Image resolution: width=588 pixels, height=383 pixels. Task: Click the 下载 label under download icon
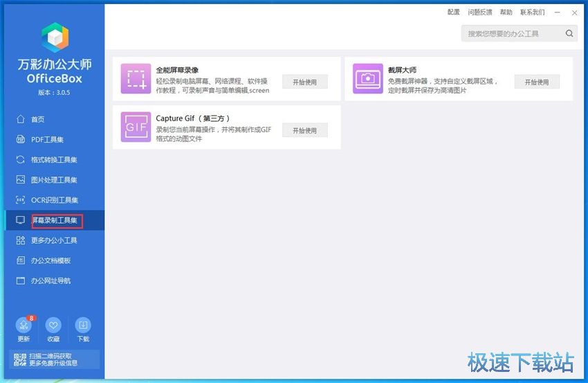pos(83,339)
